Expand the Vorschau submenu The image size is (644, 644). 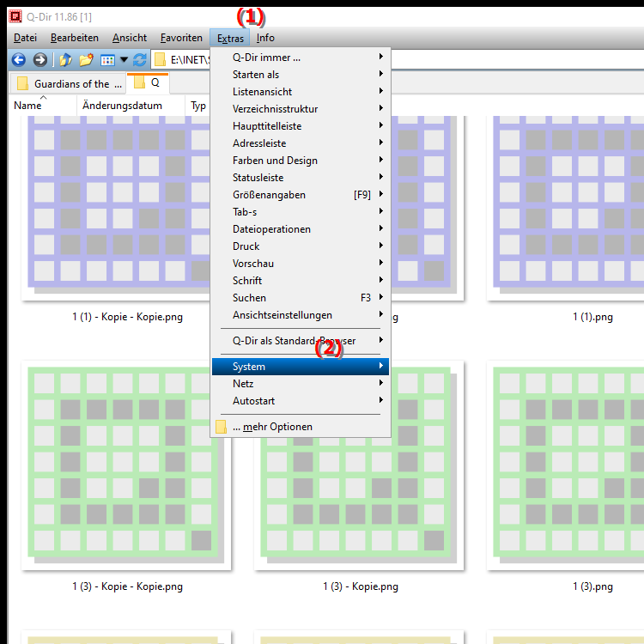[x=301, y=264]
